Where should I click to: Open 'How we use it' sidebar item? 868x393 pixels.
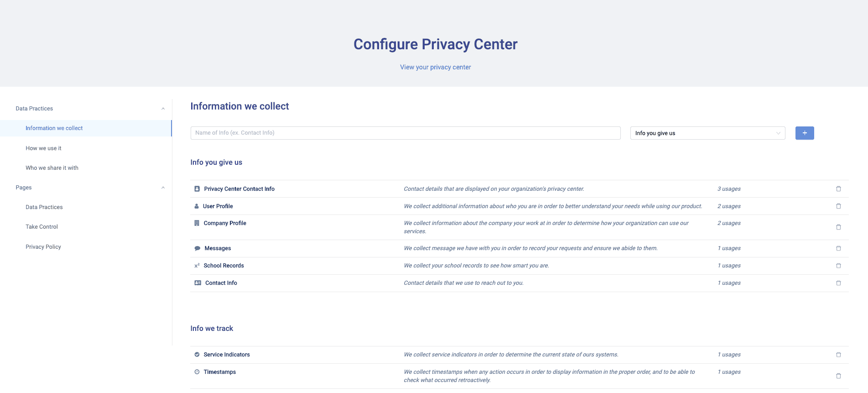click(43, 148)
